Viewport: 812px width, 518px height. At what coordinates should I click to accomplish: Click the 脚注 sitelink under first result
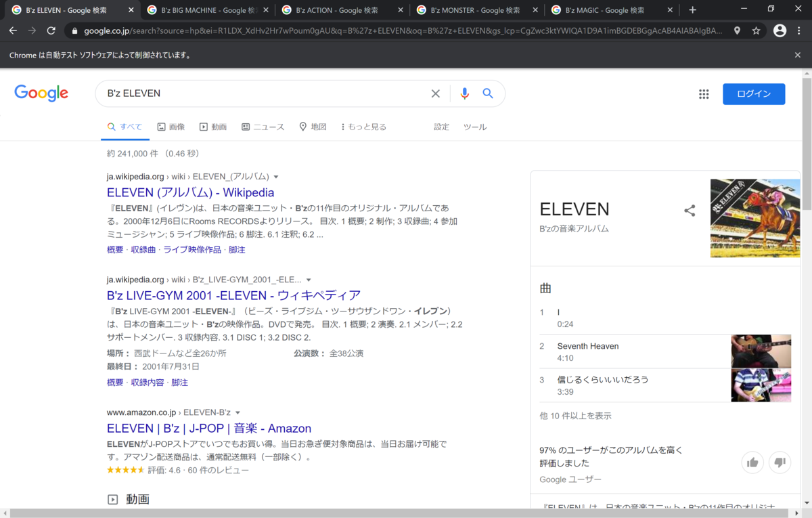click(x=237, y=250)
